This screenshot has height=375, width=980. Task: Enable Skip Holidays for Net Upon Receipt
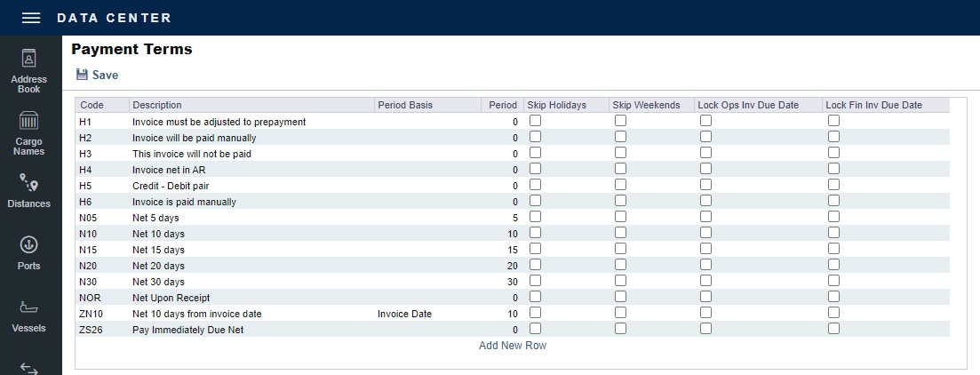click(536, 297)
